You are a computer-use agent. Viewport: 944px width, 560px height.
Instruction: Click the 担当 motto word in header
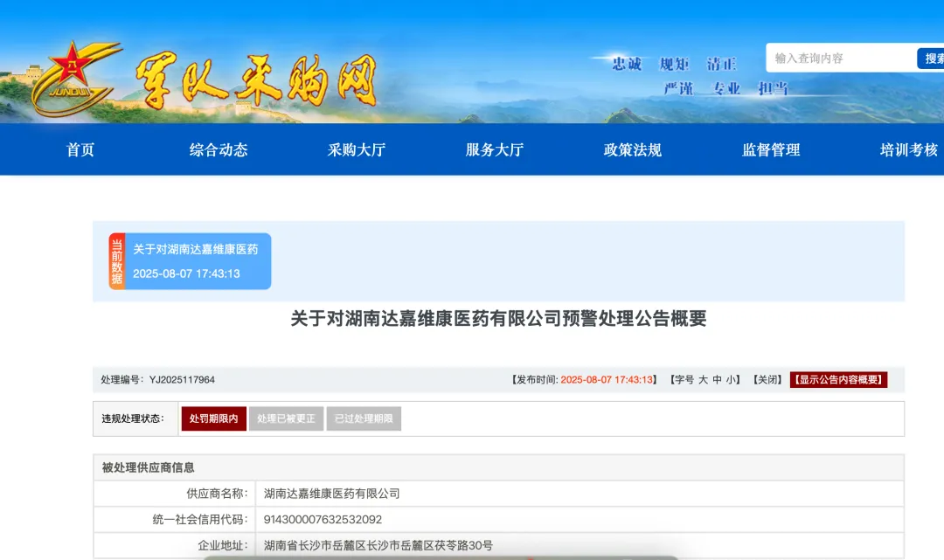pyautogui.click(x=773, y=88)
